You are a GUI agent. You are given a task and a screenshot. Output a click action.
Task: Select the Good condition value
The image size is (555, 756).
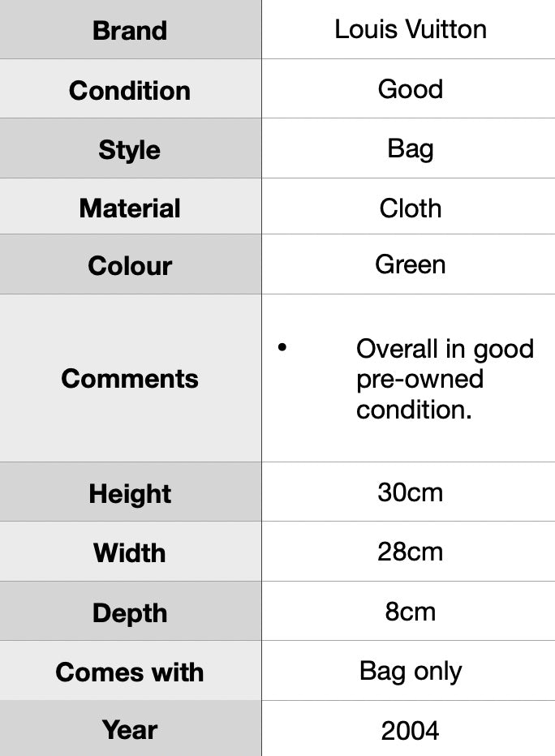tap(411, 88)
